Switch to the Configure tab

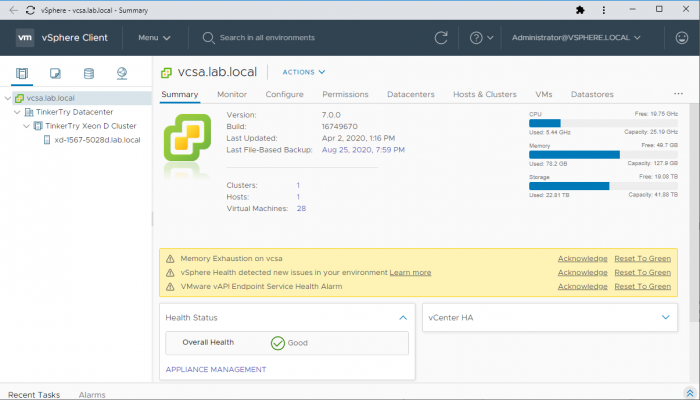coord(284,94)
